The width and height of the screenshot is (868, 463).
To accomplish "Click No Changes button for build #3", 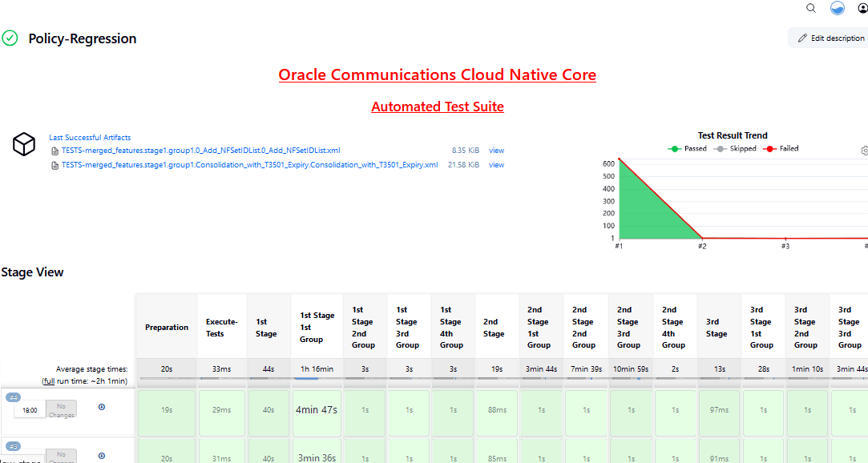I will [61, 456].
